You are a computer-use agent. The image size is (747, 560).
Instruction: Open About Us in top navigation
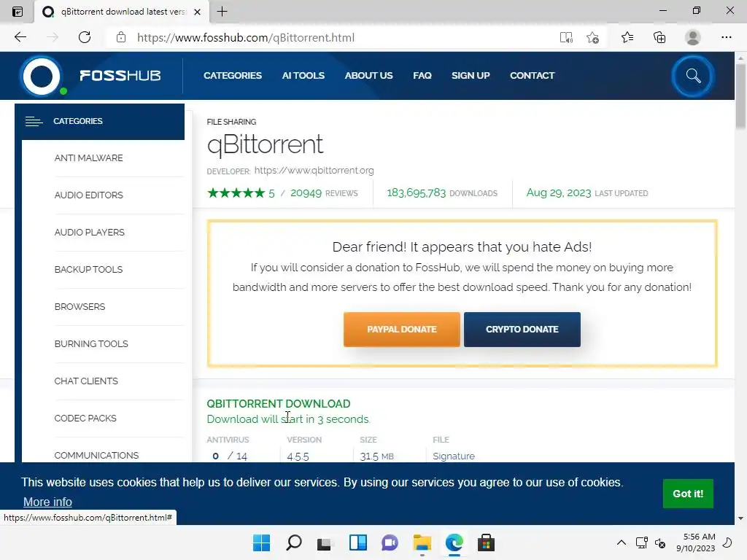tap(368, 76)
